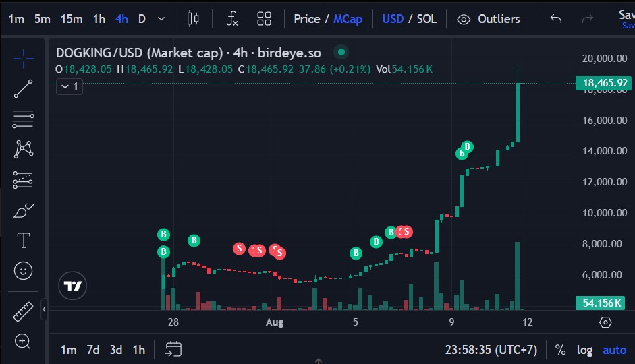Open the chart layout grid selector
635x364 pixels.
pyautogui.click(x=264, y=19)
